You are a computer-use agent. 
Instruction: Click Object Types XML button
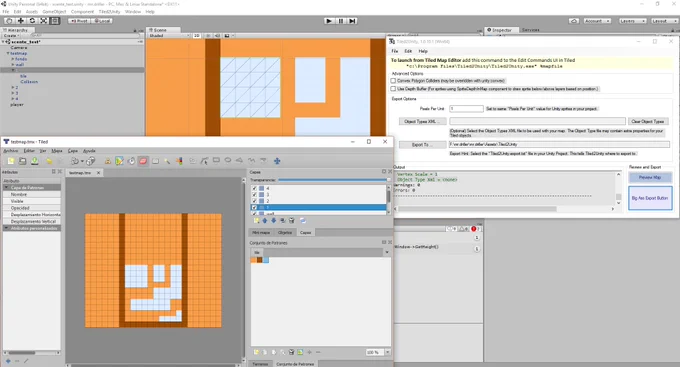point(422,121)
